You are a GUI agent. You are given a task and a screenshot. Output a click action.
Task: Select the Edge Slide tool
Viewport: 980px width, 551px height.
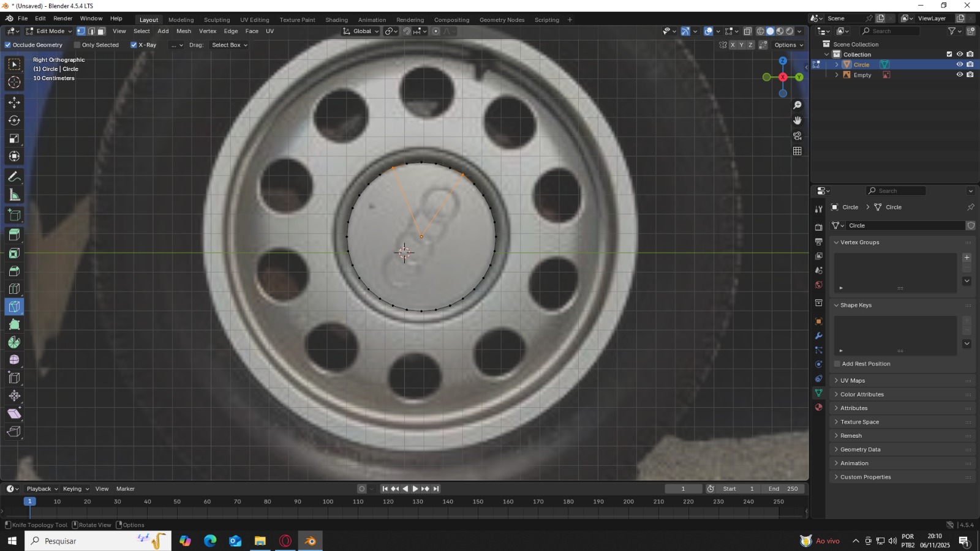tap(14, 378)
